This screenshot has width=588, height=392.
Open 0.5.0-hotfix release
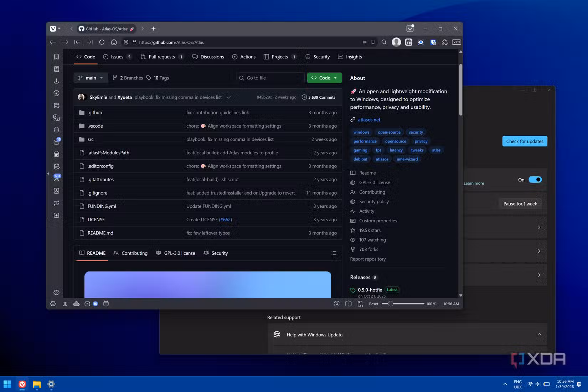click(370, 290)
